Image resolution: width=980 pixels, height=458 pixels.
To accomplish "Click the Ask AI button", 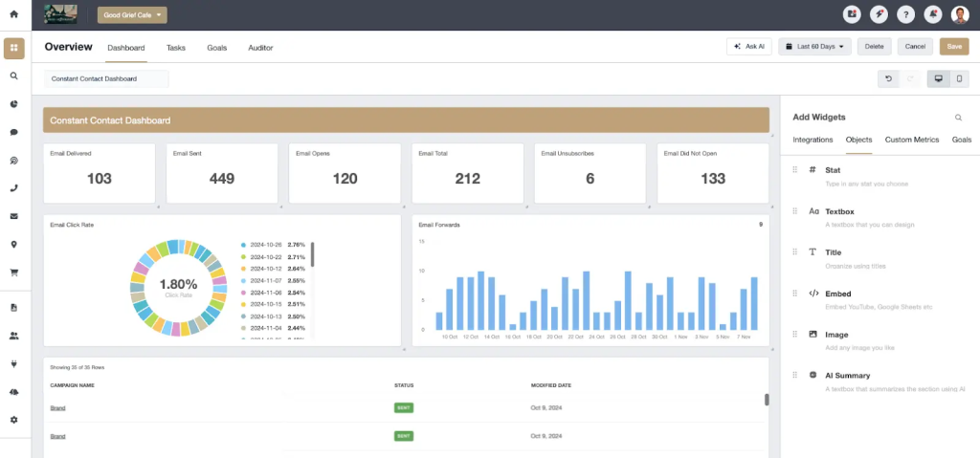I will click(749, 47).
